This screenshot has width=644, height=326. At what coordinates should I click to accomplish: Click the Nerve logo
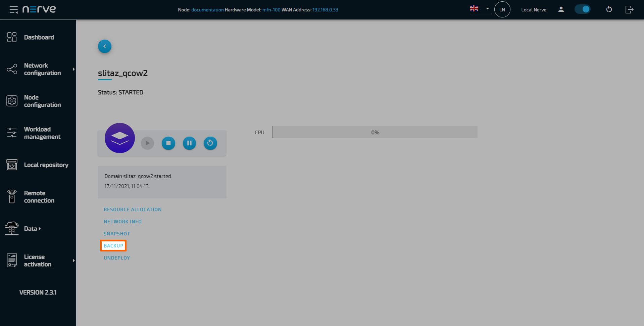click(39, 9)
